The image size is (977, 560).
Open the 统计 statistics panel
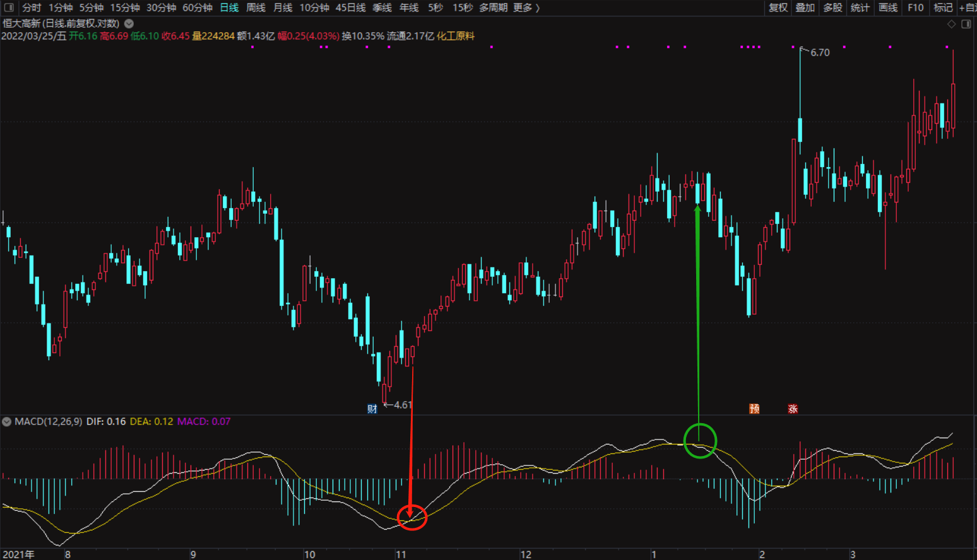click(860, 8)
